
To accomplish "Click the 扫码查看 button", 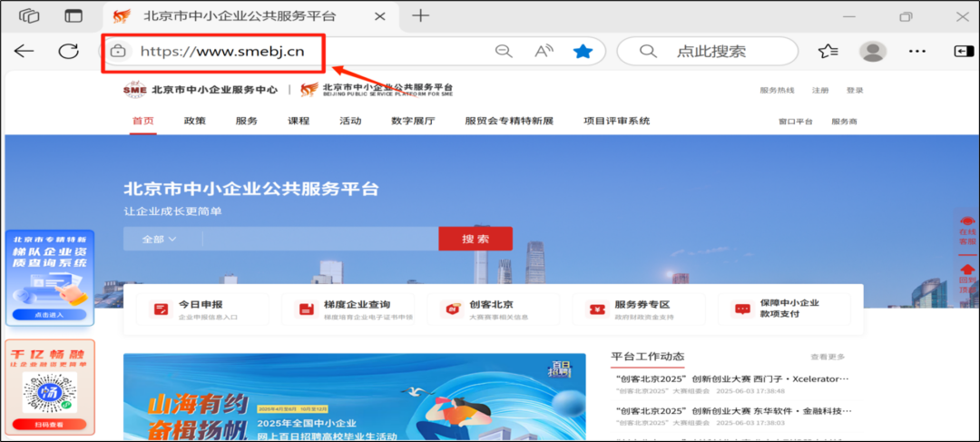I will click(49, 425).
